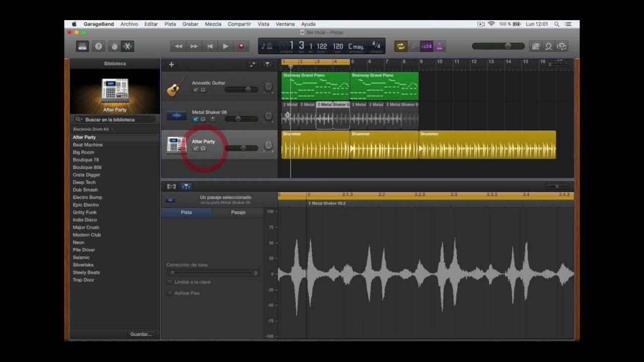Screen dimensions: 644x362
Task: Mute the Acoustic Guitar track
Action: (x=196, y=90)
